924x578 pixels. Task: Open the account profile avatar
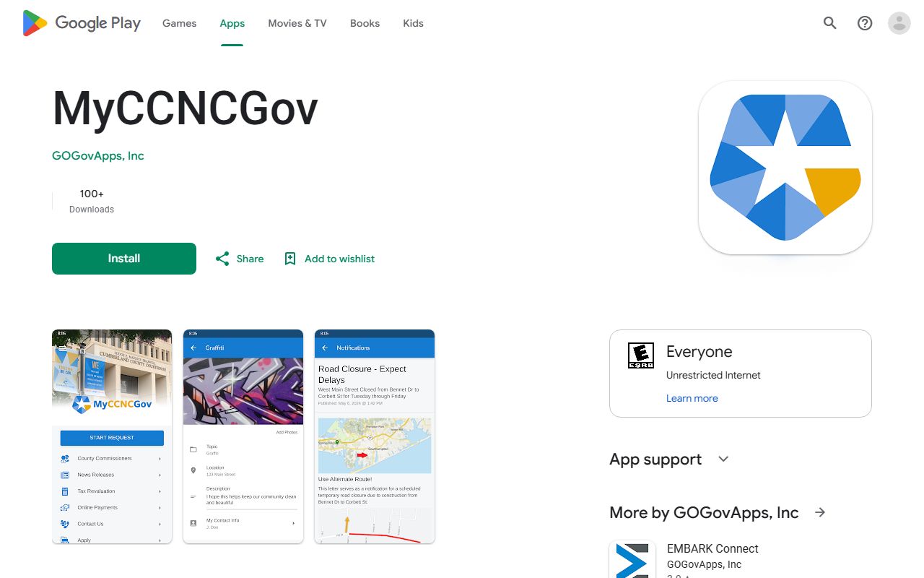[899, 23]
